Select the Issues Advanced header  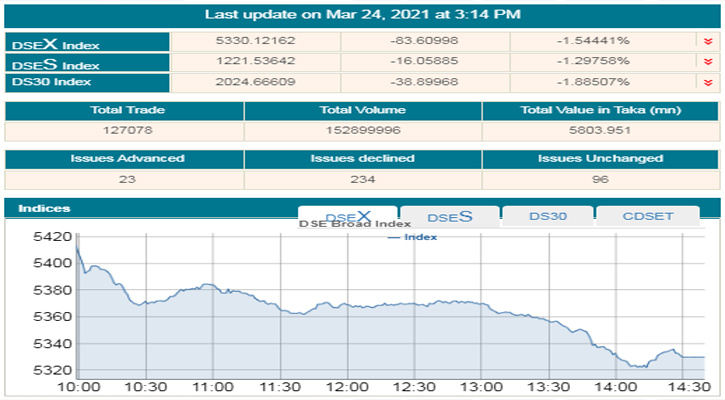[125, 159]
